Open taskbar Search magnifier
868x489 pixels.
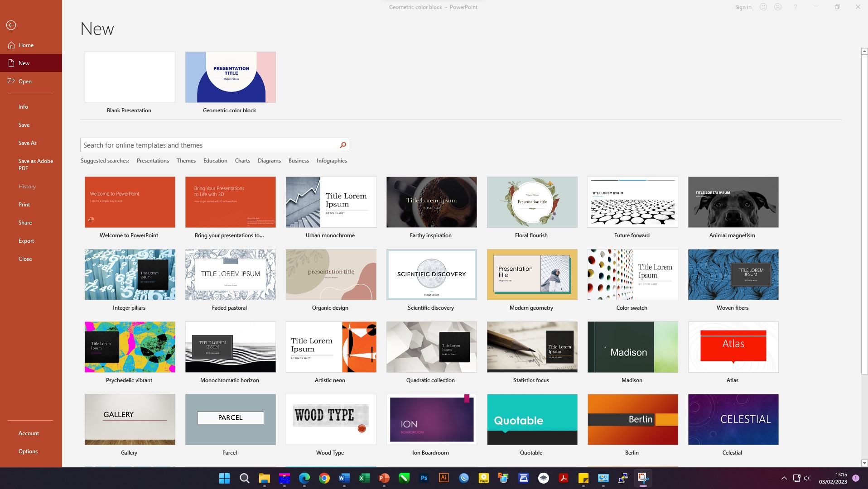(x=244, y=478)
